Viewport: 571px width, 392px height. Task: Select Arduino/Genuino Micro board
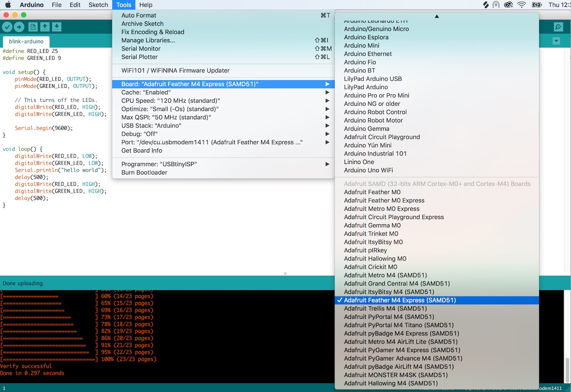tap(437, 29)
